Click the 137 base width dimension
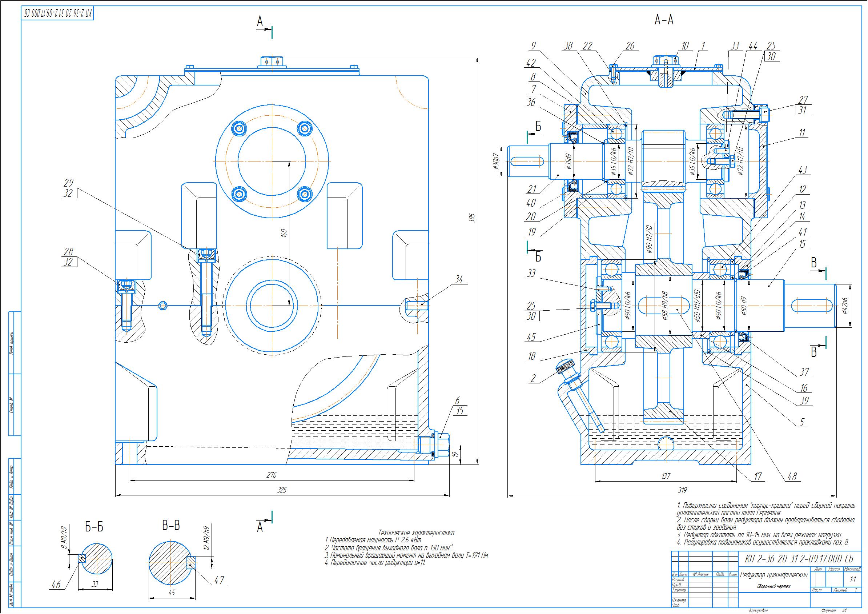The height and width of the screenshot is (614, 868). click(x=666, y=476)
